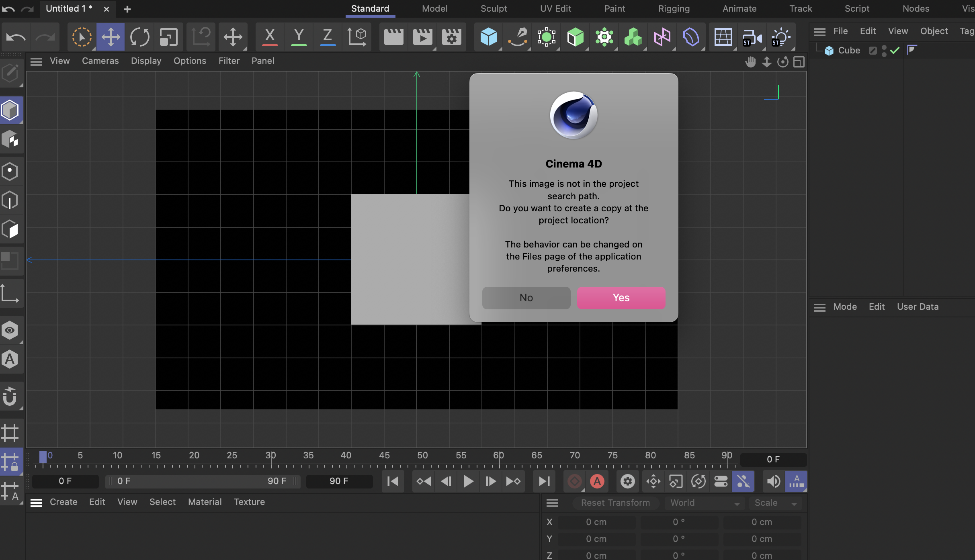Add a new project tab
The image size is (975, 560).
point(127,9)
